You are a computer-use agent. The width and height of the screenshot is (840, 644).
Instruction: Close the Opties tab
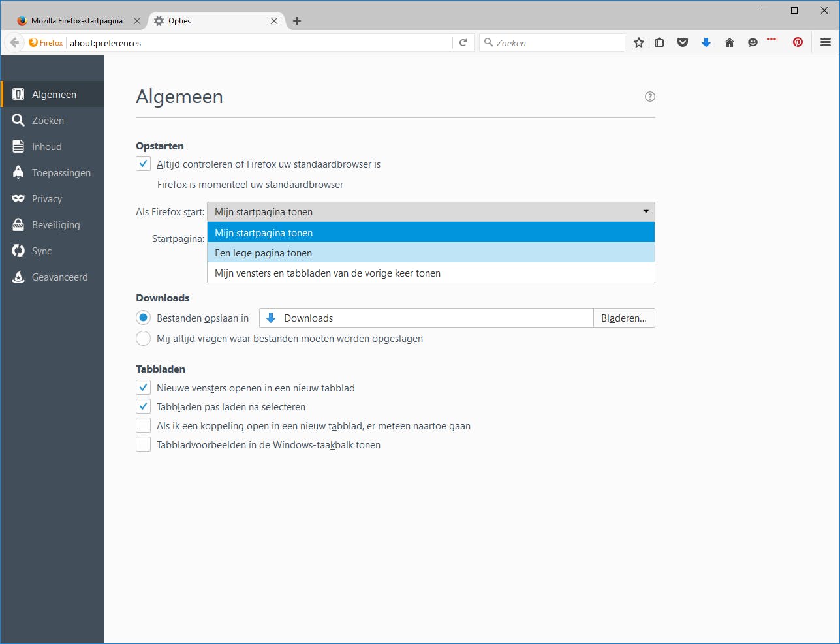(x=274, y=21)
